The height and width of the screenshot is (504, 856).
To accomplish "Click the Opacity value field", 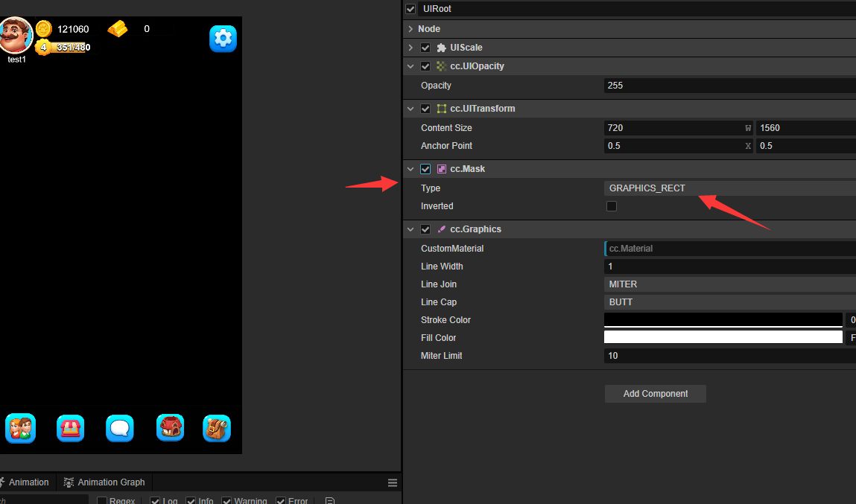I will coord(730,86).
